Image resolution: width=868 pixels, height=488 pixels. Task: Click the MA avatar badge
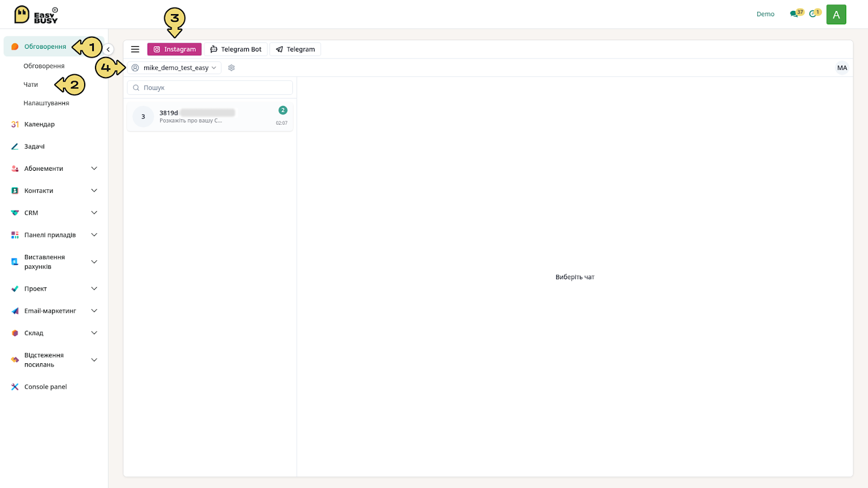842,68
